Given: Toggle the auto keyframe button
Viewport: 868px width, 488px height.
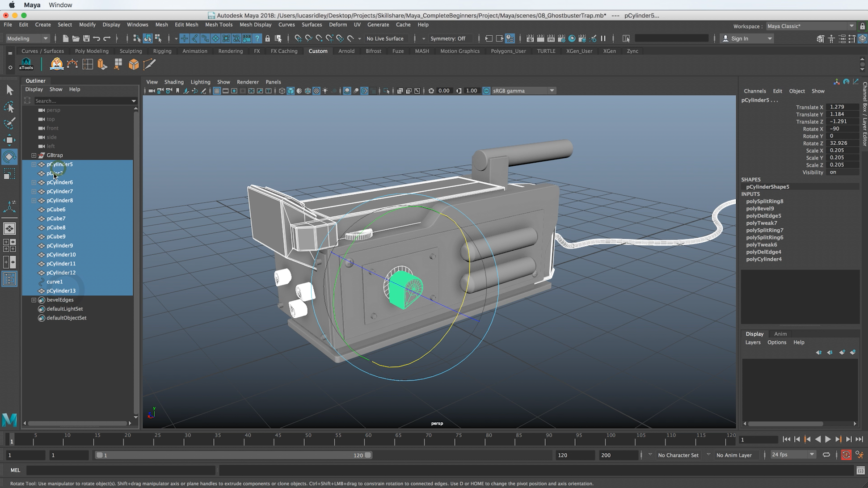Looking at the screenshot, I should pos(846,455).
